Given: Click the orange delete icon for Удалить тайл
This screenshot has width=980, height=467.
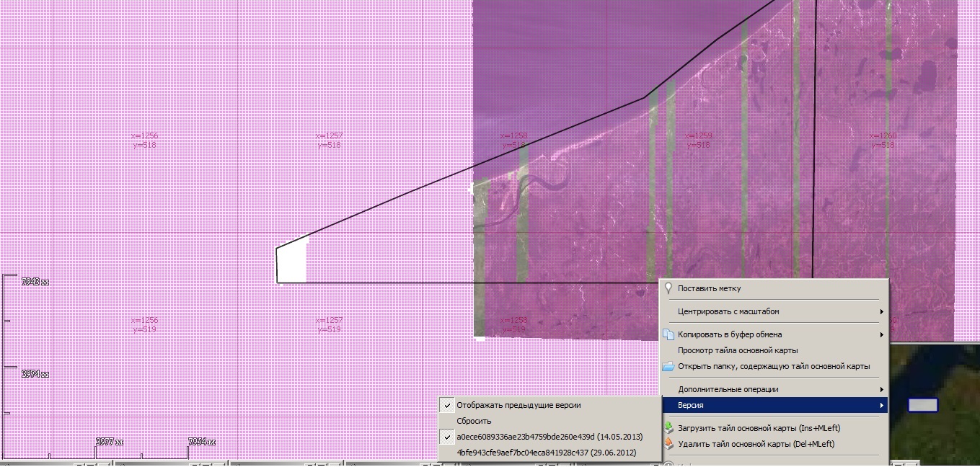Looking at the screenshot, I should [668, 444].
